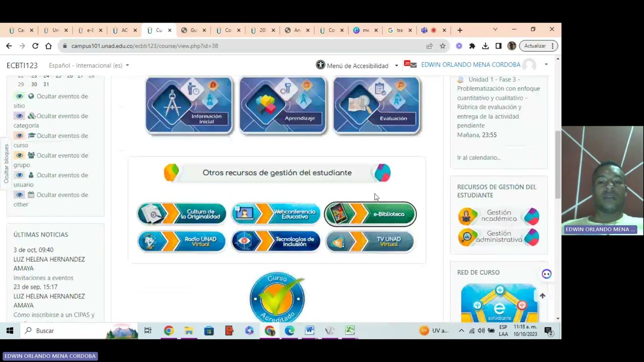Open invitaciones a eventos news link

click(x=43, y=278)
